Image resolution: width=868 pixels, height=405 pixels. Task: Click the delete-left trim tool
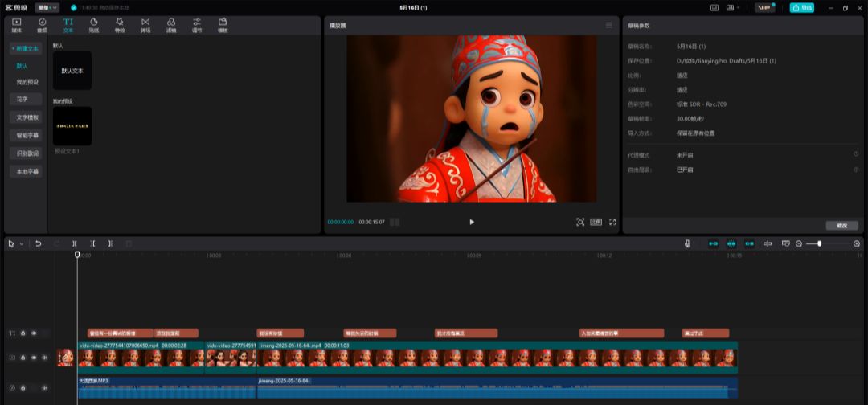click(92, 243)
